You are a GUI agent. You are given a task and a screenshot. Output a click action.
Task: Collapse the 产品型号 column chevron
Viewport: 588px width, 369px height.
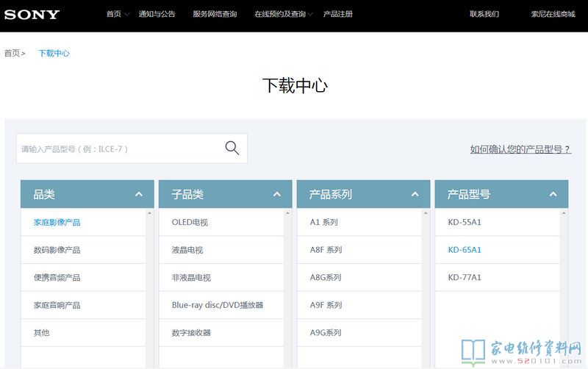(x=553, y=195)
